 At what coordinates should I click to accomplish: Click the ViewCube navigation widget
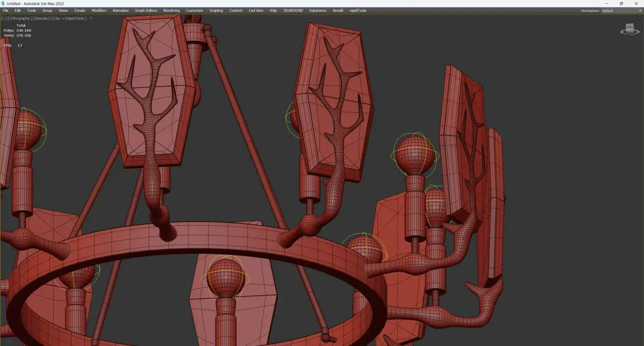(629, 28)
